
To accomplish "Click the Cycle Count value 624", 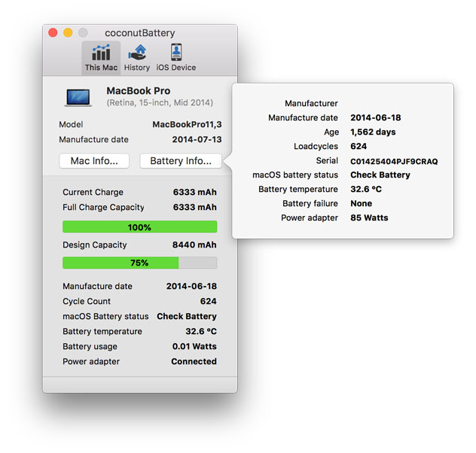I will pyautogui.click(x=208, y=301).
